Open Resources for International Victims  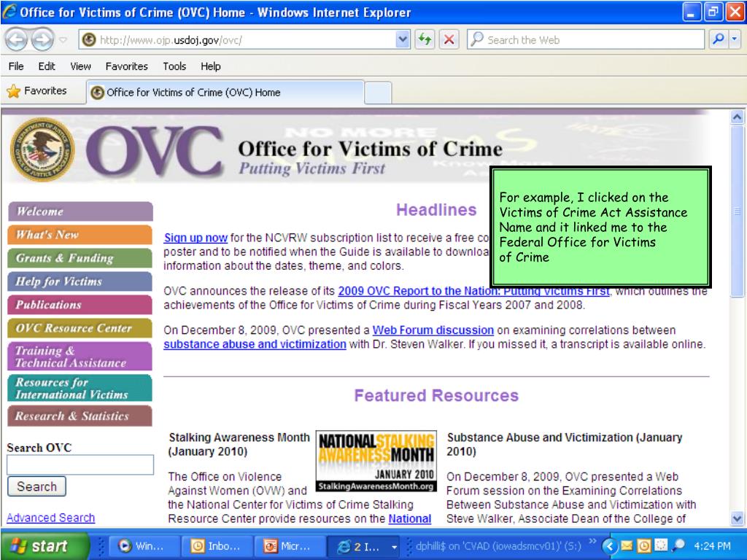(80, 388)
